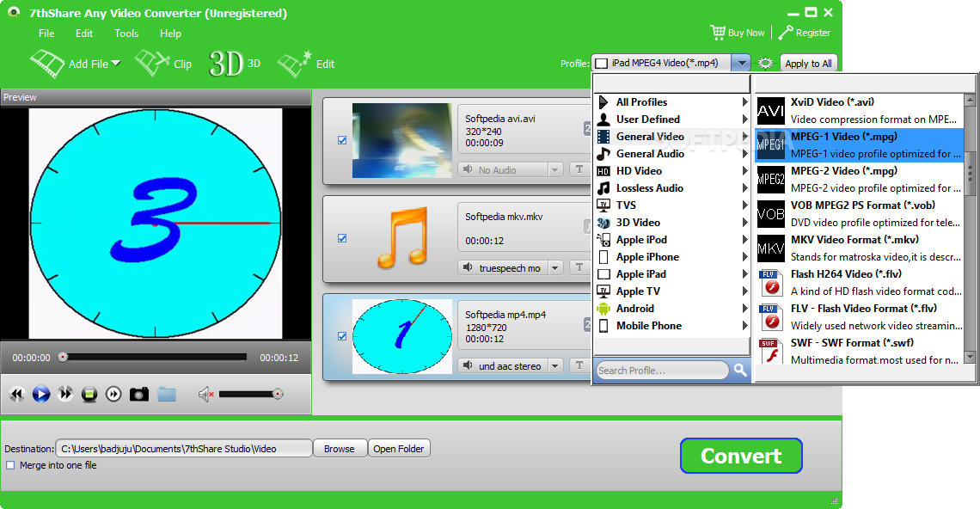Viewport: 980px width, 509px height.
Task: Select FLV - Flash Video Format
Action: coord(859,317)
